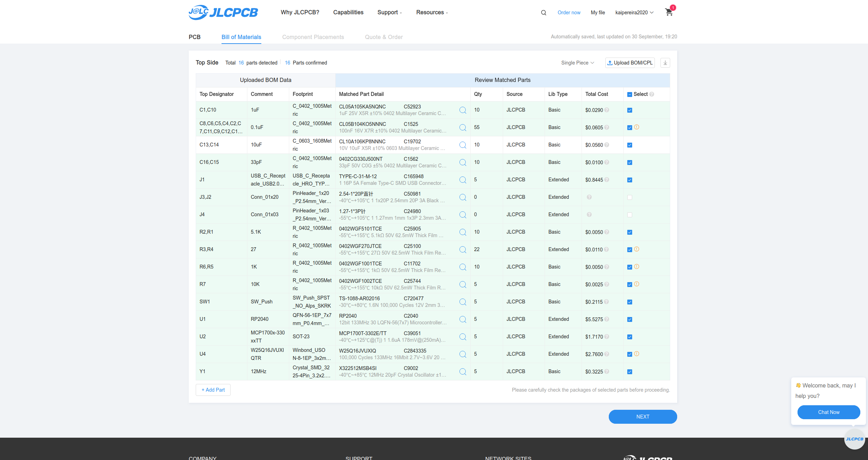
Task: Expand the Single Piece dropdown
Action: pos(577,63)
